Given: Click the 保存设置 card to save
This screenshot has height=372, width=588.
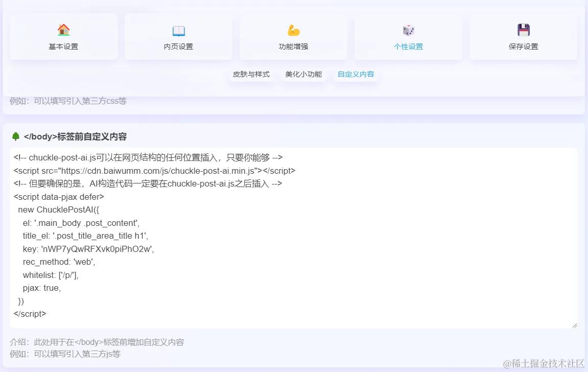Looking at the screenshot, I should pyautogui.click(x=523, y=37).
